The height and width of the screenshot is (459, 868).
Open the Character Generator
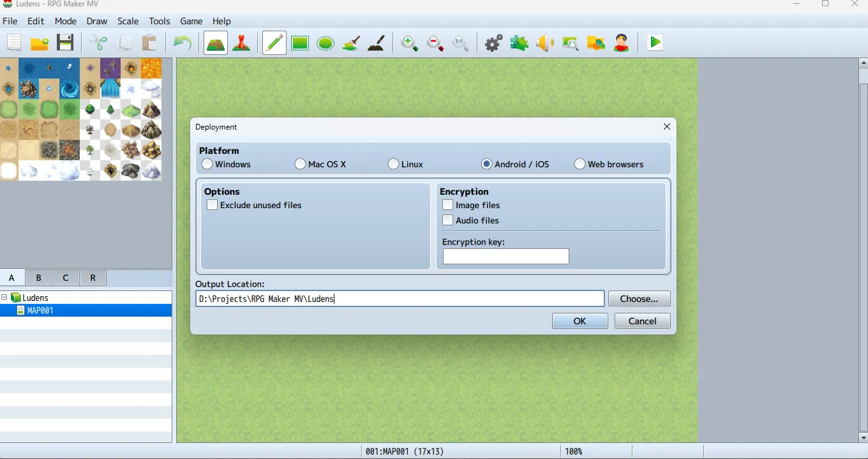pyautogui.click(x=622, y=43)
